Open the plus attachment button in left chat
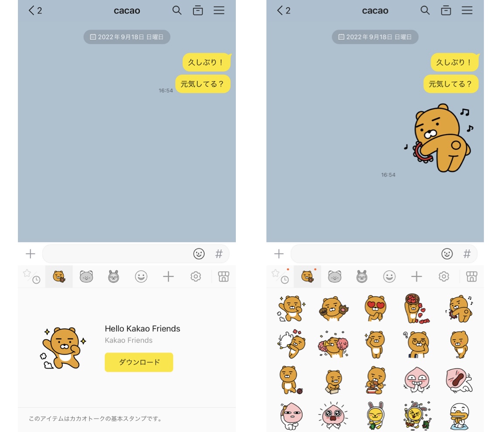Image resolution: width=504 pixels, height=432 pixels. tap(31, 254)
